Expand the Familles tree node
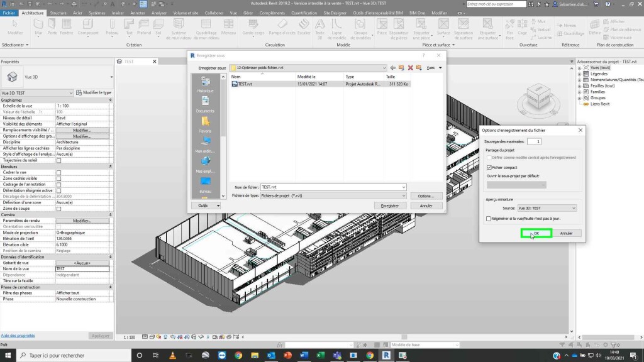 (x=579, y=92)
